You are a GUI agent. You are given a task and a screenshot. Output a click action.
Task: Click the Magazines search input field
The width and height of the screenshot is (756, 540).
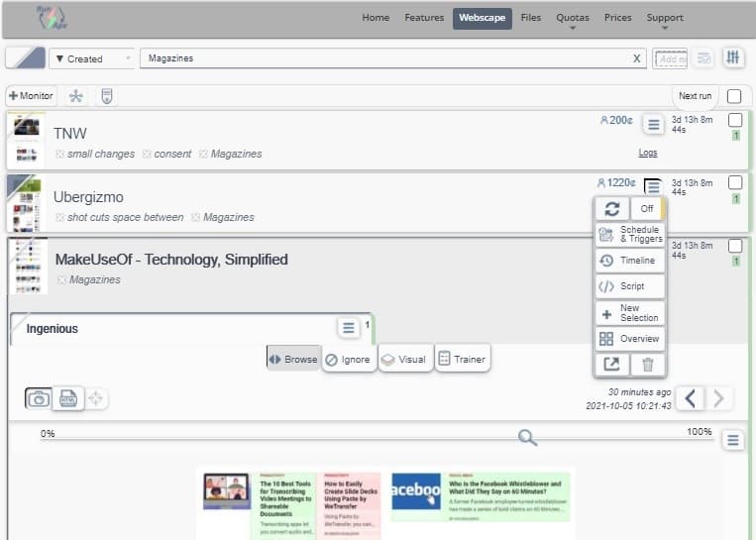tap(386, 58)
